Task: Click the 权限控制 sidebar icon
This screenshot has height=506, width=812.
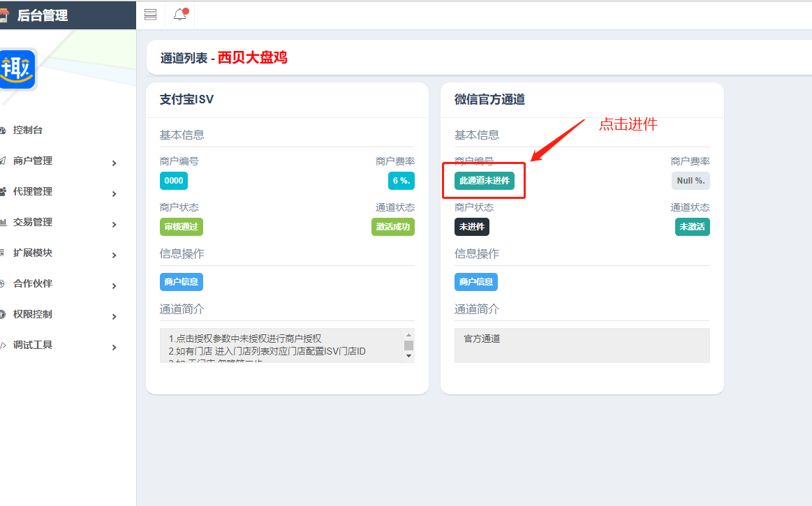Action: pyautogui.click(x=3, y=314)
